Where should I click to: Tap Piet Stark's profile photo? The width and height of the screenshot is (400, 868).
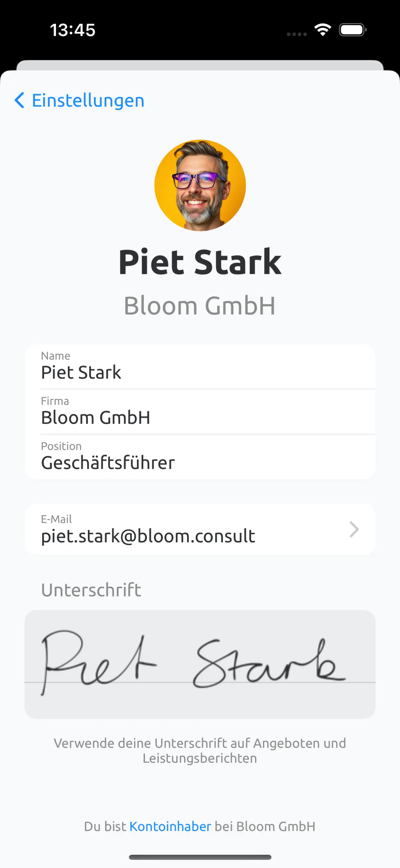coord(200,185)
